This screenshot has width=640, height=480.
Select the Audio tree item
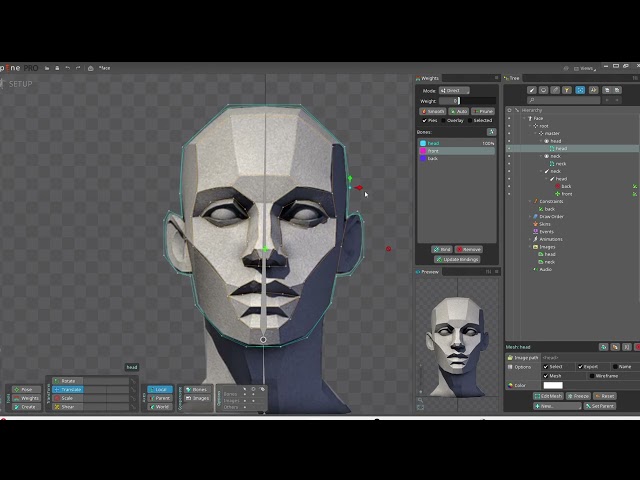coord(542,269)
